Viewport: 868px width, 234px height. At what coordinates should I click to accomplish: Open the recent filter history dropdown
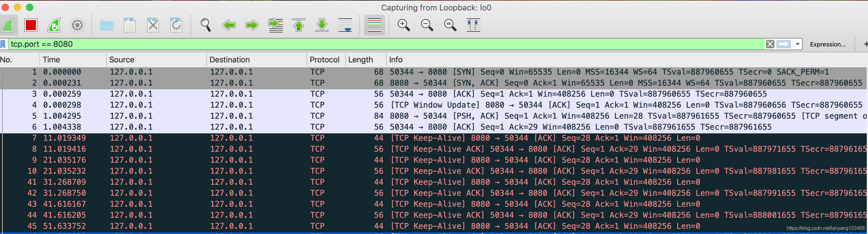(798, 44)
